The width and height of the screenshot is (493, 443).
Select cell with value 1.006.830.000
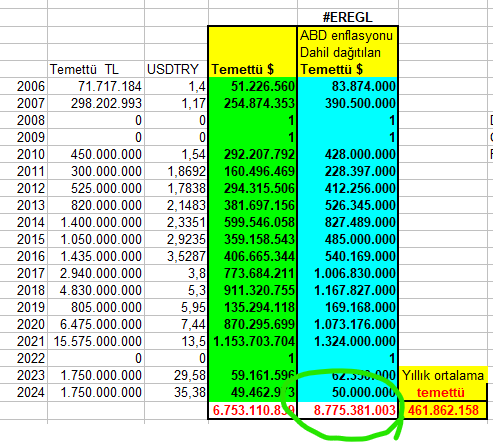pyautogui.click(x=347, y=273)
